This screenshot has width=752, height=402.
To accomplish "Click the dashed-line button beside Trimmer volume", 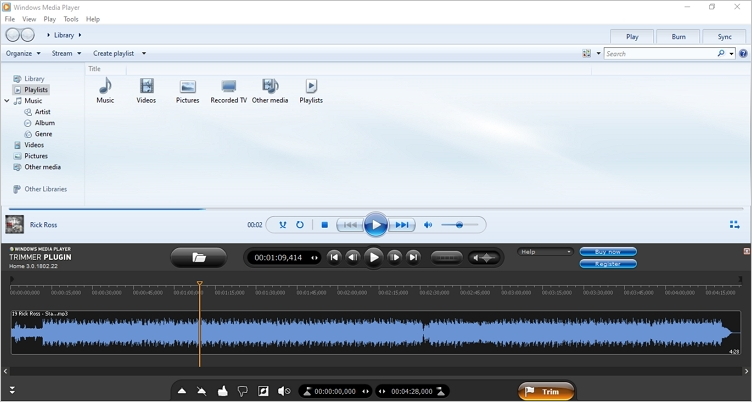I will 447,258.
